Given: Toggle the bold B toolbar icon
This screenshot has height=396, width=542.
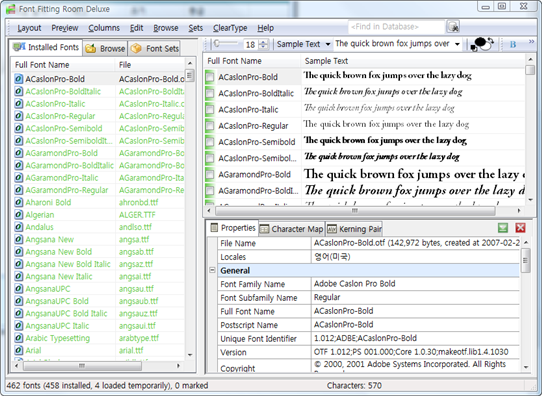Looking at the screenshot, I should coord(513,44).
